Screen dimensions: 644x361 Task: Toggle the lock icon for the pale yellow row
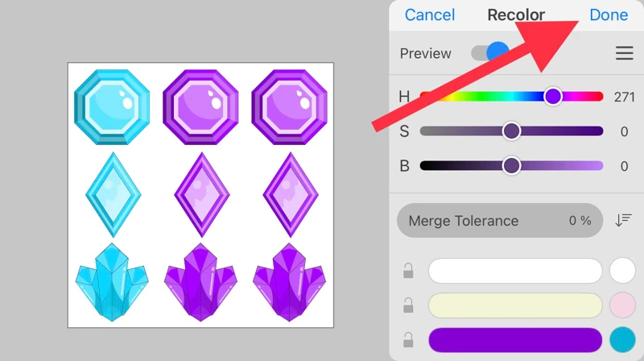[x=408, y=305]
